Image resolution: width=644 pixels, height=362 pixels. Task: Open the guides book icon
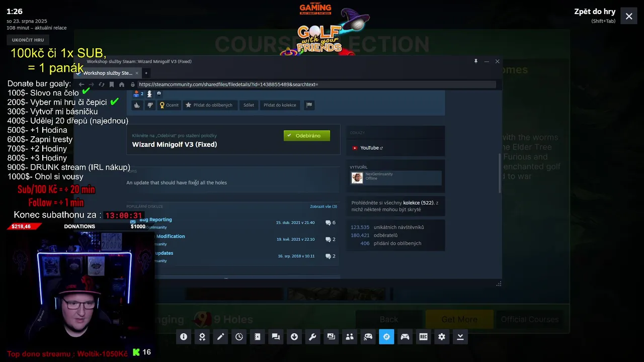(x=258, y=337)
